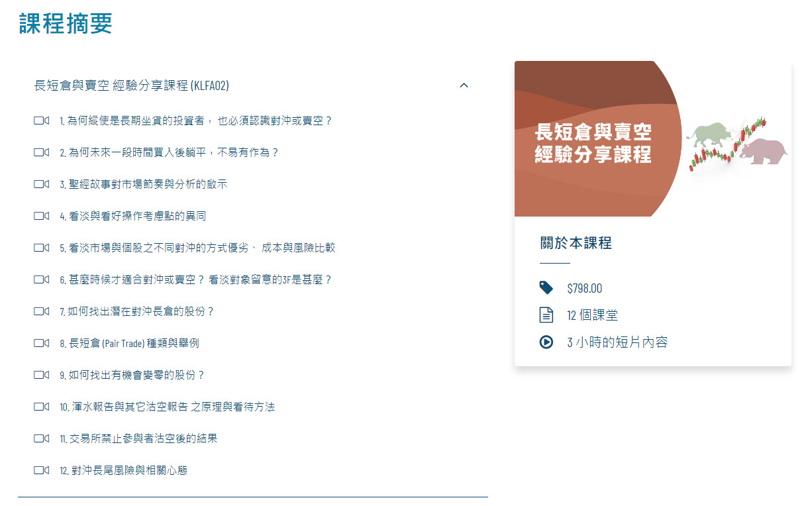The height and width of the screenshot is (506, 812).
Task: Click video icon next to lesson 10 渾水報告
Action: pyautogui.click(x=41, y=407)
